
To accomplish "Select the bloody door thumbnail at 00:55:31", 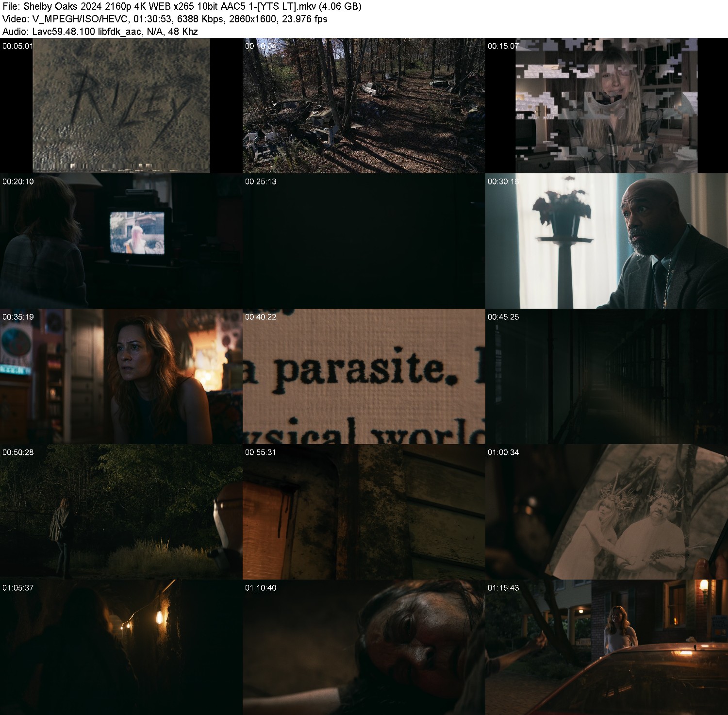I will tap(364, 512).
